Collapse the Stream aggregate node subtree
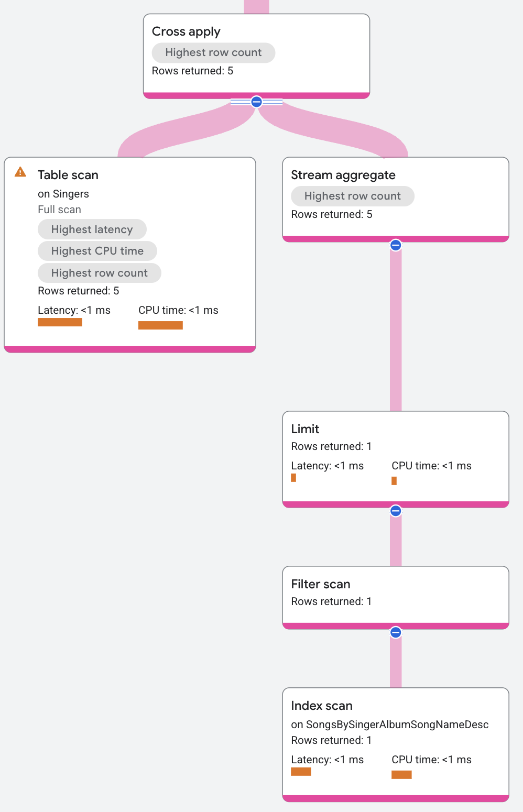 [x=396, y=245]
